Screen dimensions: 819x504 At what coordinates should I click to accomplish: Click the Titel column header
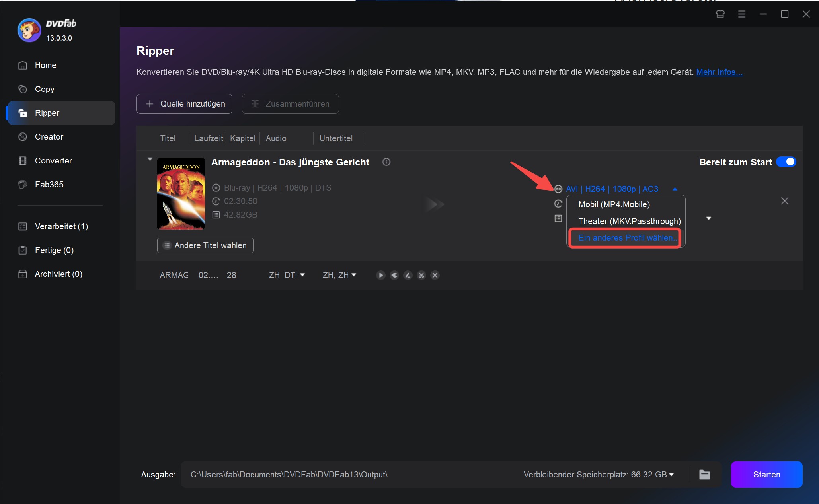[x=168, y=138]
